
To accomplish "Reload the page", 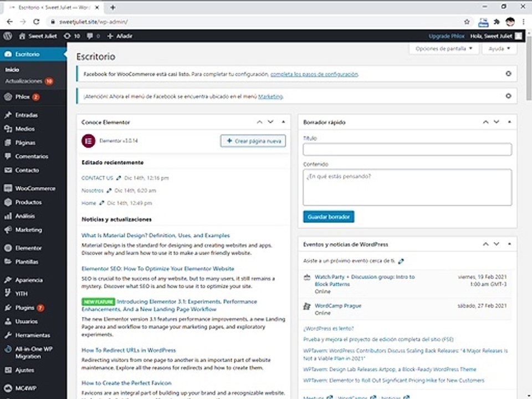I will click(37, 22).
